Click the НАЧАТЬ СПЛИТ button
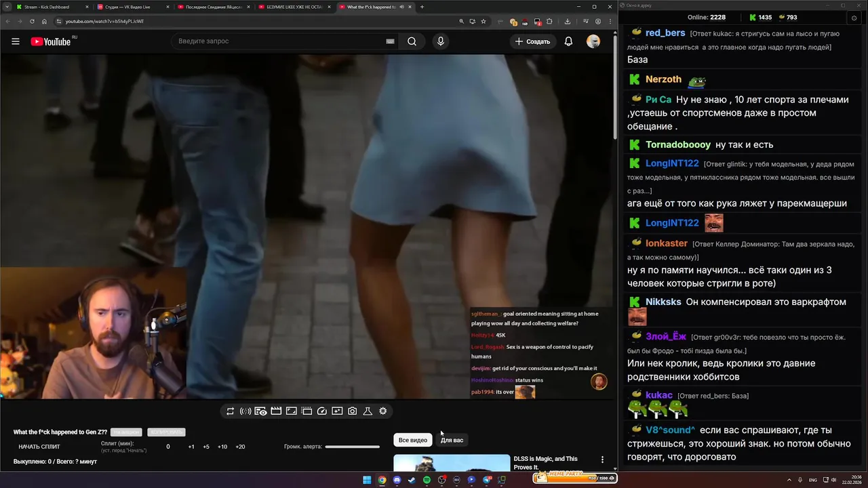The height and width of the screenshot is (488, 868). 39,447
